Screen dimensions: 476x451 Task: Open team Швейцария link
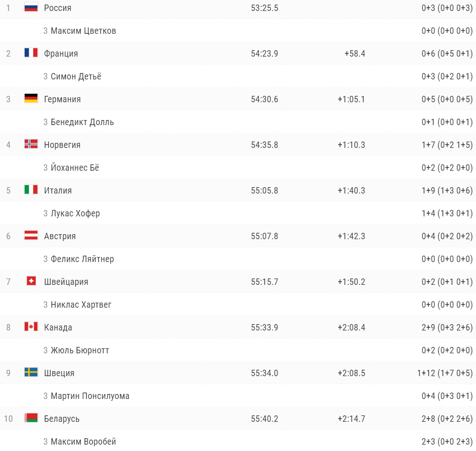pyautogui.click(x=66, y=282)
